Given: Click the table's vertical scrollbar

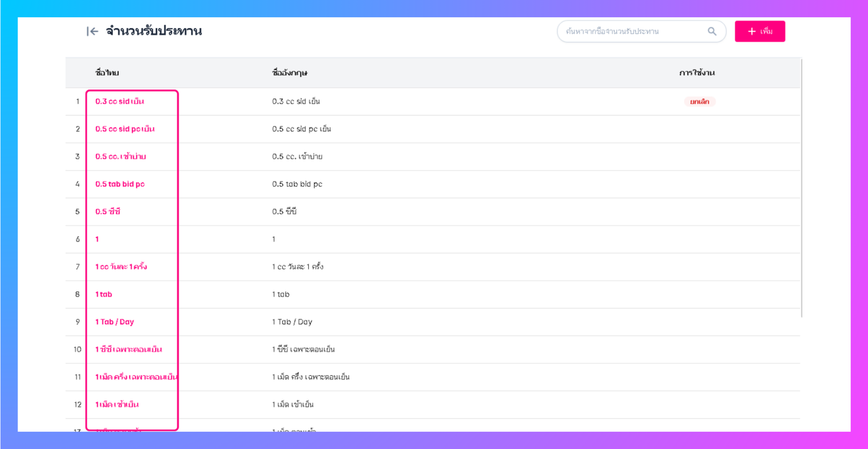Looking at the screenshot, I should tap(802, 187).
